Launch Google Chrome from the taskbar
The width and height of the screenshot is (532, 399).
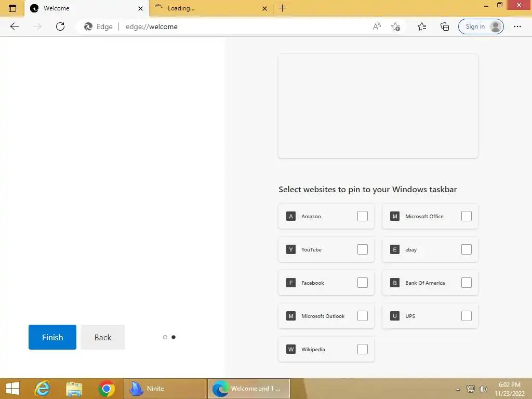click(x=106, y=389)
